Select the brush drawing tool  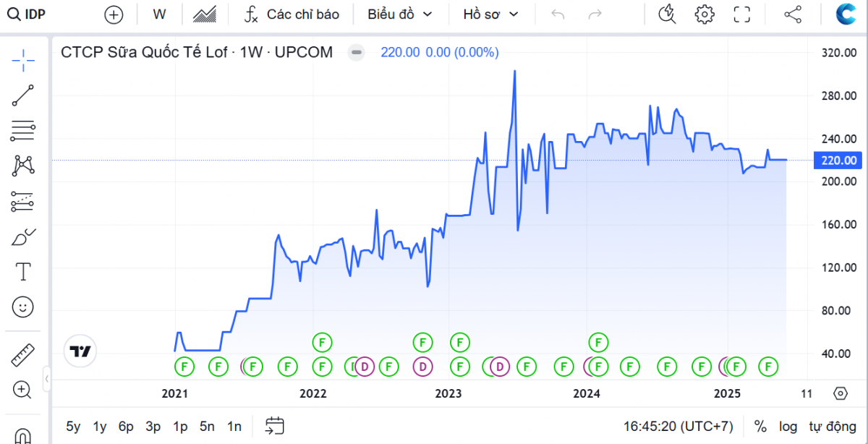click(23, 237)
